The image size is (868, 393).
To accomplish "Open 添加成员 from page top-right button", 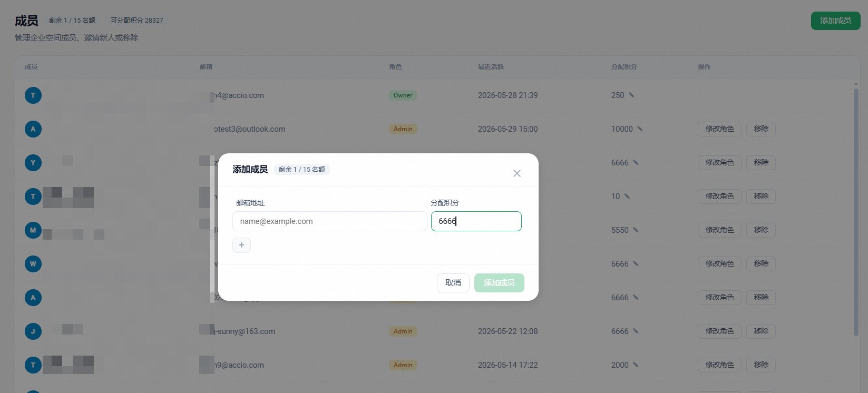I will pos(836,21).
